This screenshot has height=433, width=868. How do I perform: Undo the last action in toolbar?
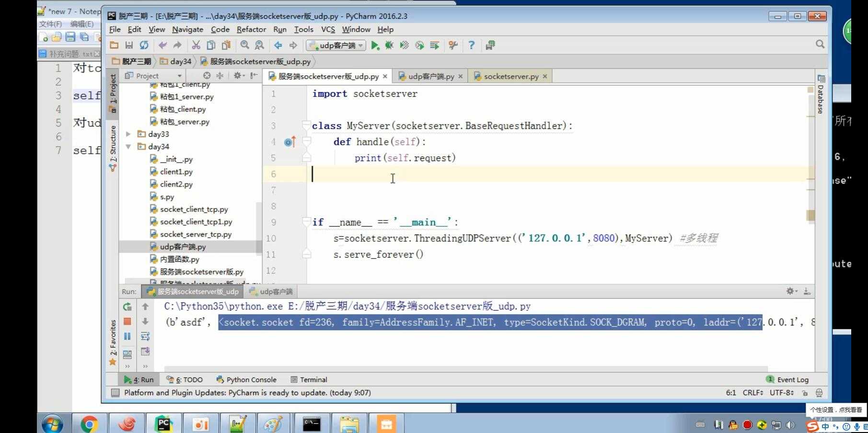tap(162, 45)
